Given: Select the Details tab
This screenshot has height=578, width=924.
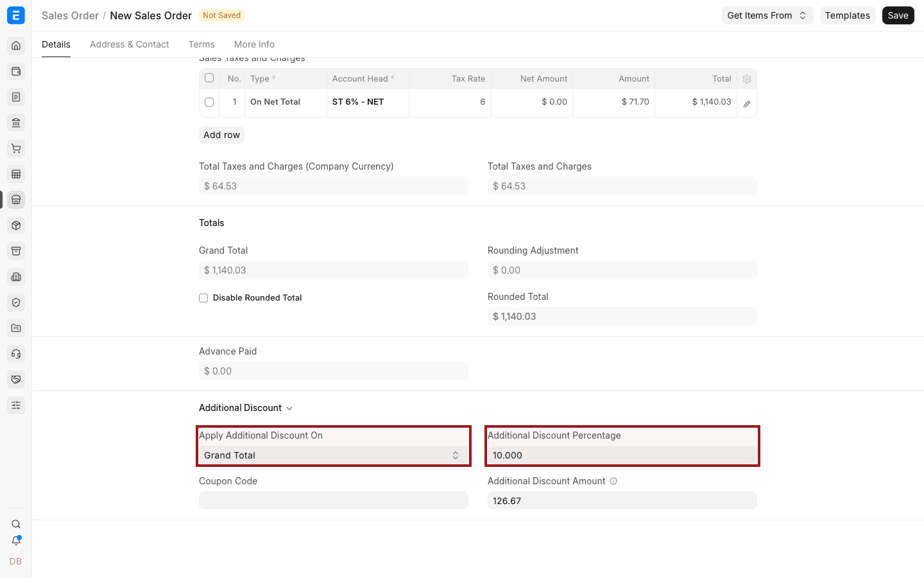Looking at the screenshot, I should (56, 44).
